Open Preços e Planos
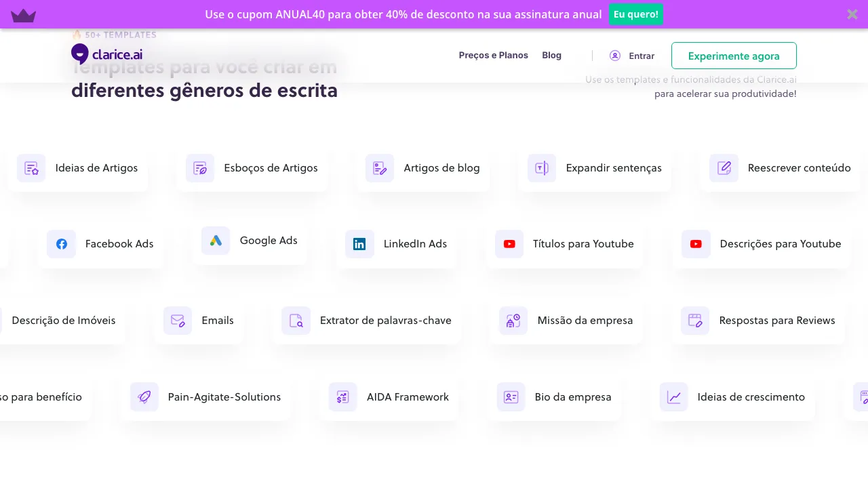Screen dimensions: 868x488 (x=494, y=55)
